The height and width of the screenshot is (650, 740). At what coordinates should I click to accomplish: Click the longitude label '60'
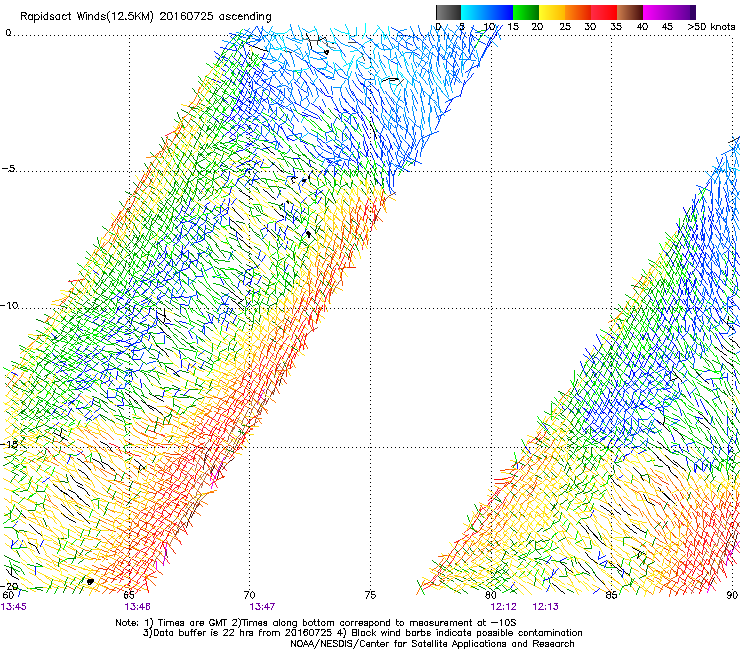tap(8, 595)
